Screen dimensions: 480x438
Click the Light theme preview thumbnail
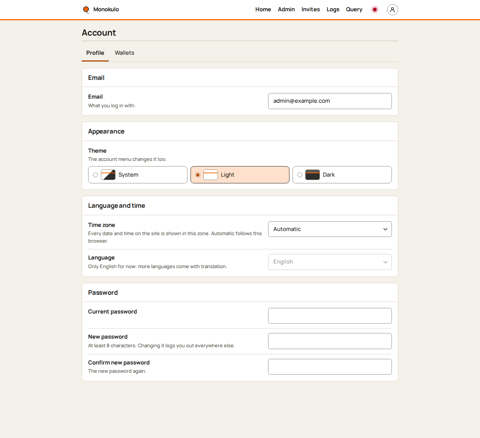click(210, 175)
